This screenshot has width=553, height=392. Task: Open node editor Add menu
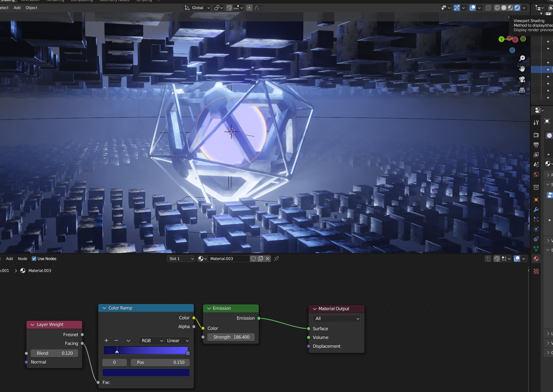click(9, 259)
